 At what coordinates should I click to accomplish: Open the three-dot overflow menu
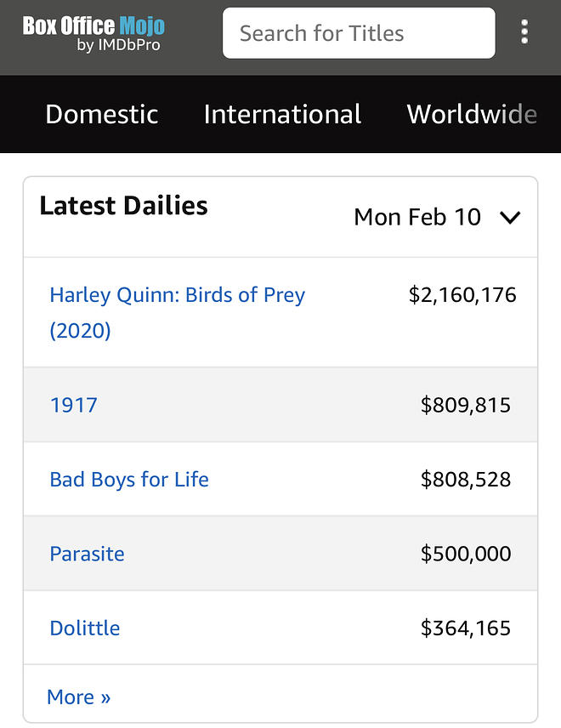tap(524, 33)
